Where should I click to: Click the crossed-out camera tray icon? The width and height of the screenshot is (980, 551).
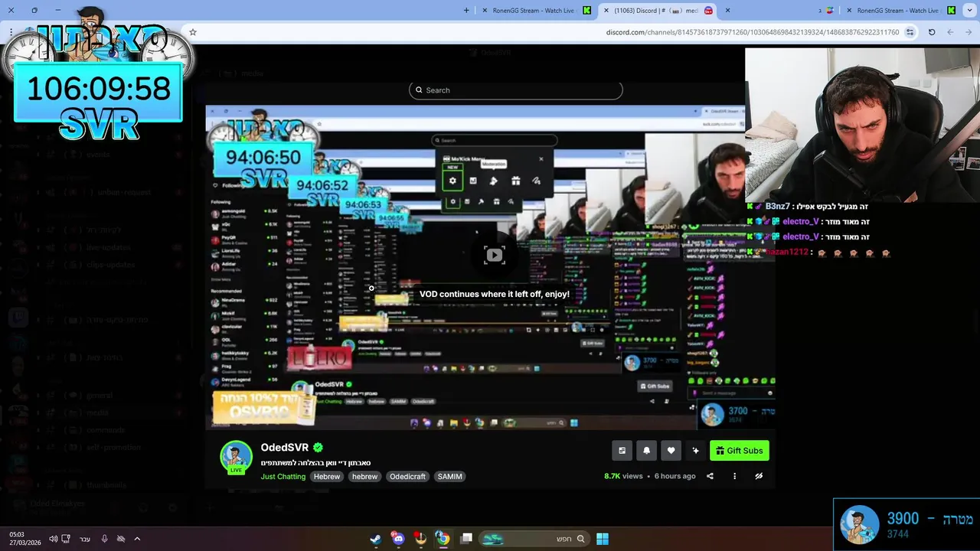[120, 539]
